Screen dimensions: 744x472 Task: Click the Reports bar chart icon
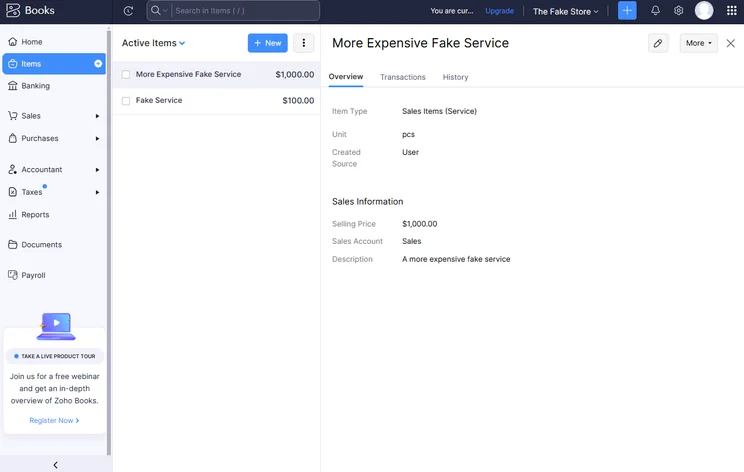click(x=13, y=214)
